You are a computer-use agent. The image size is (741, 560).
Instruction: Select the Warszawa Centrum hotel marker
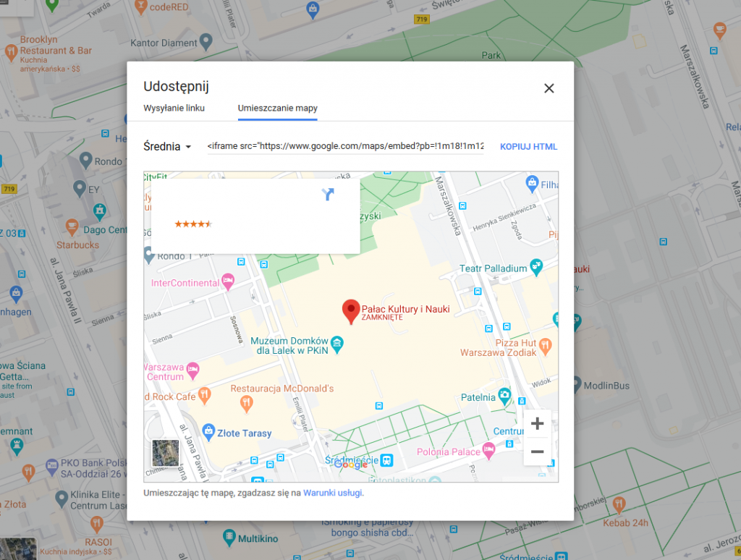[x=192, y=370]
